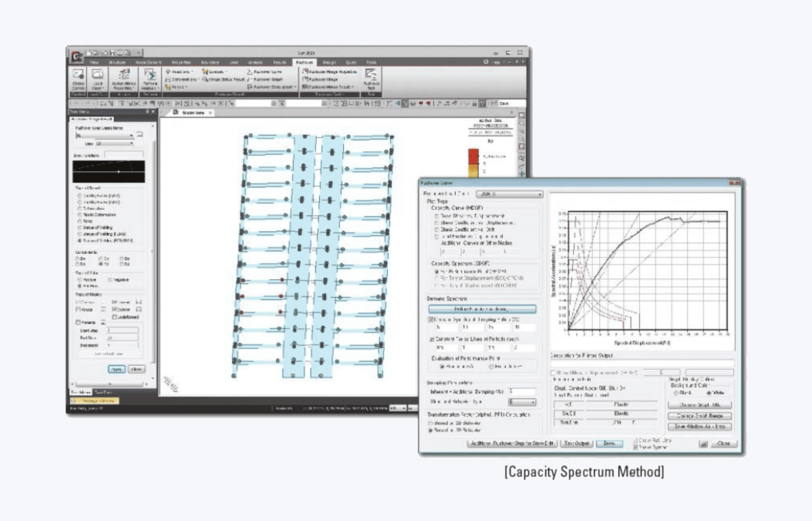Expand quick access toolbar customize arrow
Screen dimensions: 812x521
(x=139, y=53)
